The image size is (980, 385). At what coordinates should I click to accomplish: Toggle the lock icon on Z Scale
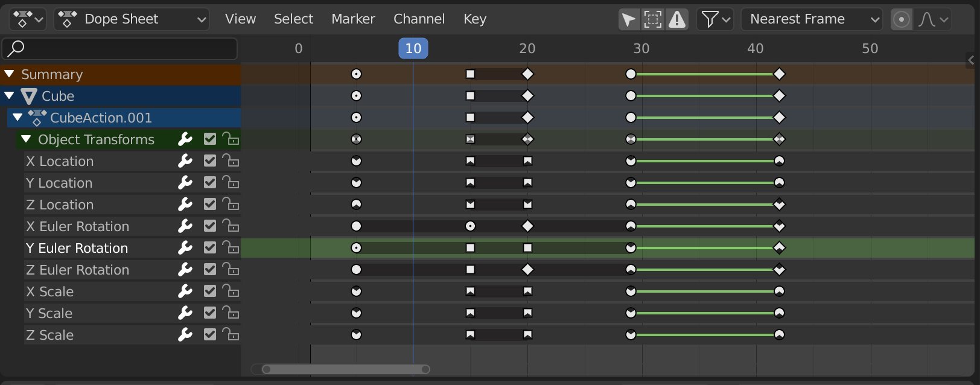click(231, 334)
